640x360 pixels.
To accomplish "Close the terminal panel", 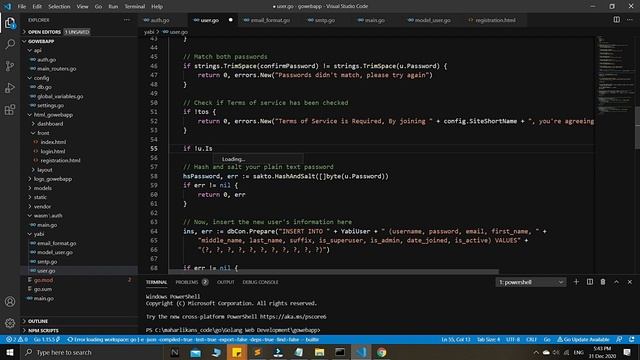I will tap(630, 282).
